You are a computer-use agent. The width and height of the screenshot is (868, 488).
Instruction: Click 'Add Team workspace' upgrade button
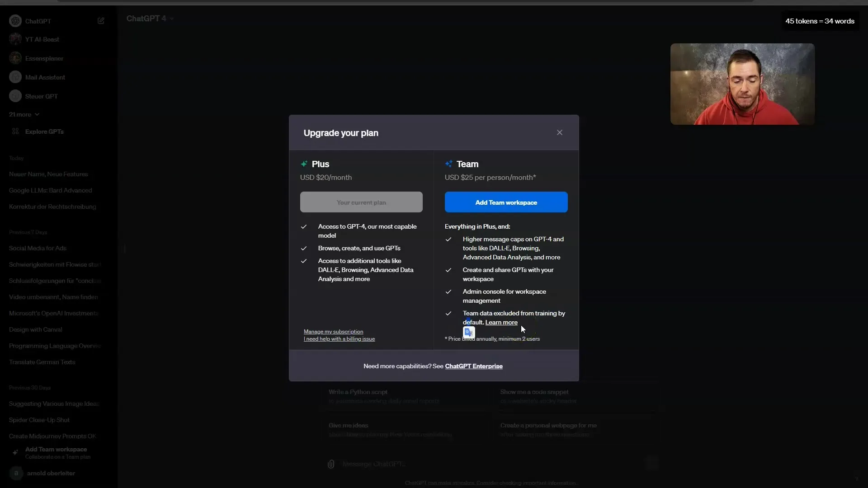506,202
